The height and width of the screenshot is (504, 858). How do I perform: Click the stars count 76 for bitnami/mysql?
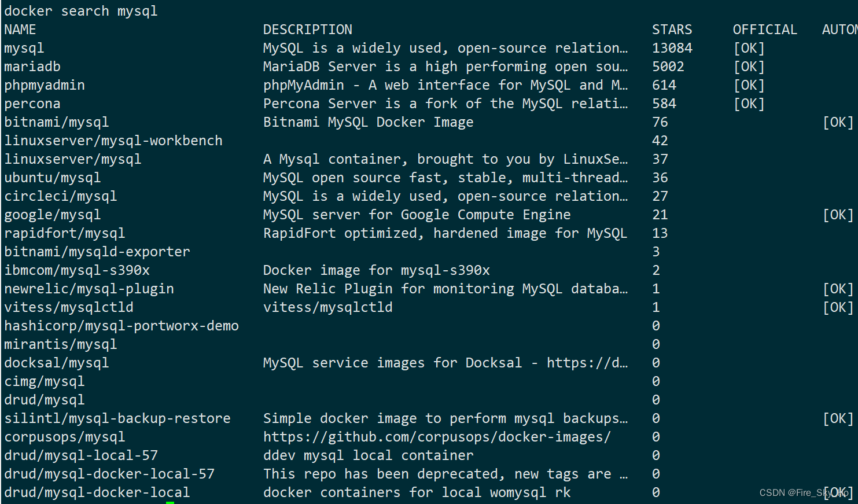coord(660,122)
